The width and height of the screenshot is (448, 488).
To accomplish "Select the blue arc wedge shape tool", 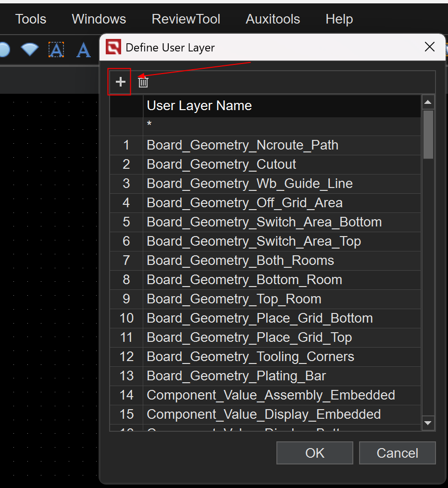I will [x=30, y=50].
